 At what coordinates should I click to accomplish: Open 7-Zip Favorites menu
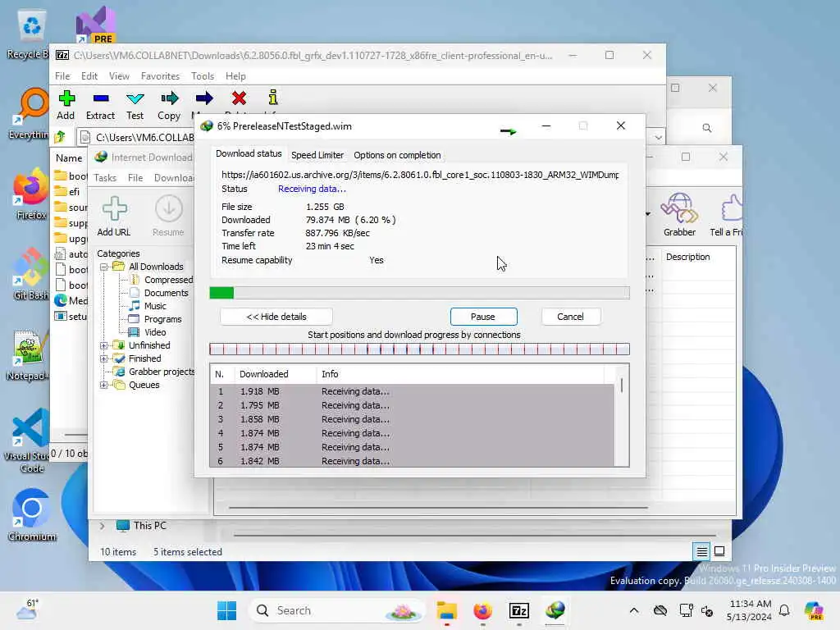pos(160,76)
